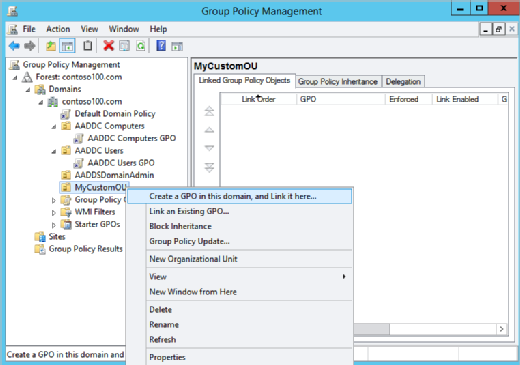
Task: Sort by Enforced column header
Action: tap(409, 99)
